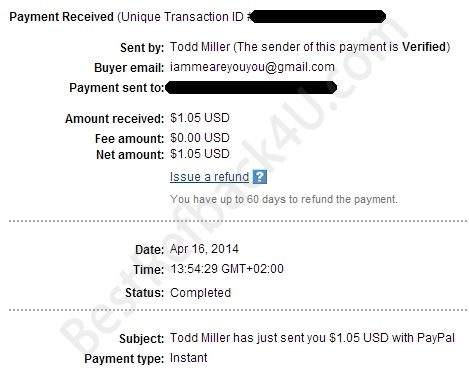
Task: Click the Fee amount value $0.00 USD
Action: coord(200,138)
